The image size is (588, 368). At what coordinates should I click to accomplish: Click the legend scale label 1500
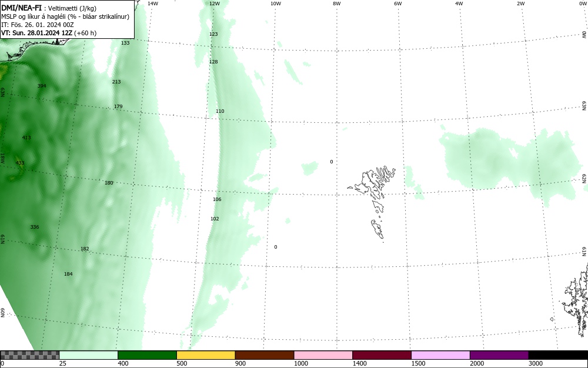[418, 363]
